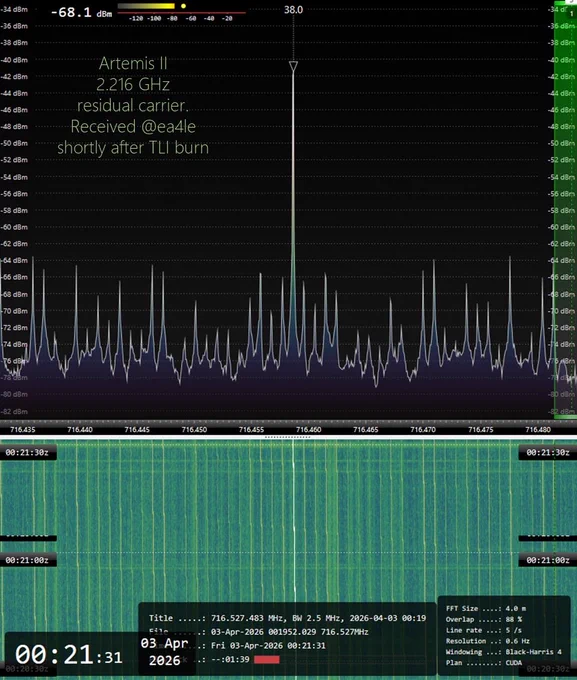Viewport: 577px width, 680px height.
Task: Click the 716.445 frequency axis label
Action: click(137, 429)
